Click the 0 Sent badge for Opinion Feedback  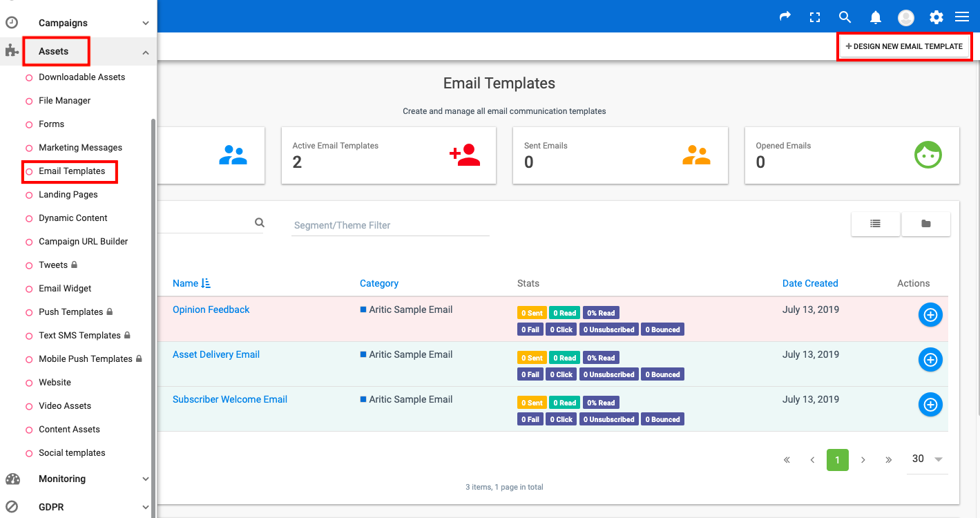[x=532, y=313]
